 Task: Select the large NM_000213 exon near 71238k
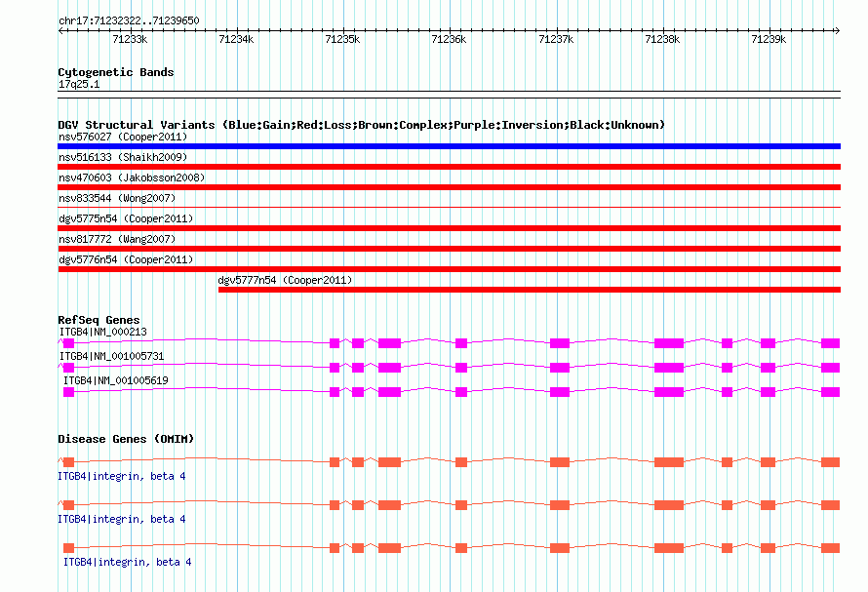tap(669, 343)
